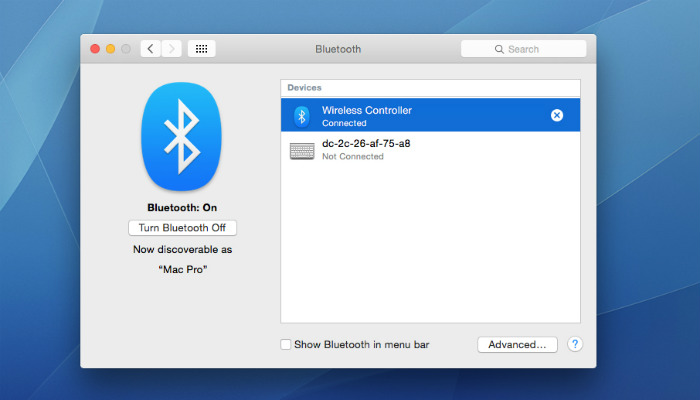Click the Bluetooth icon beside Wireless Controller
This screenshot has height=400, width=700.
(302, 116)
